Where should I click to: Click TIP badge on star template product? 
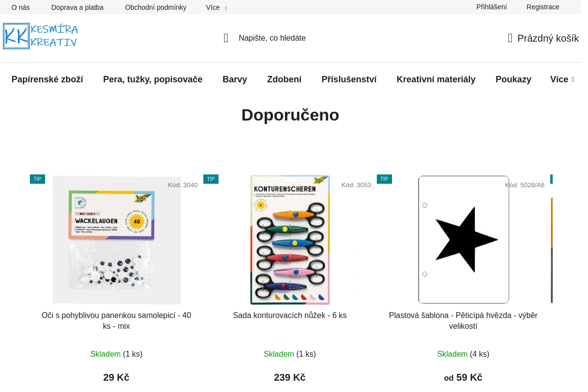coord(384,179)
